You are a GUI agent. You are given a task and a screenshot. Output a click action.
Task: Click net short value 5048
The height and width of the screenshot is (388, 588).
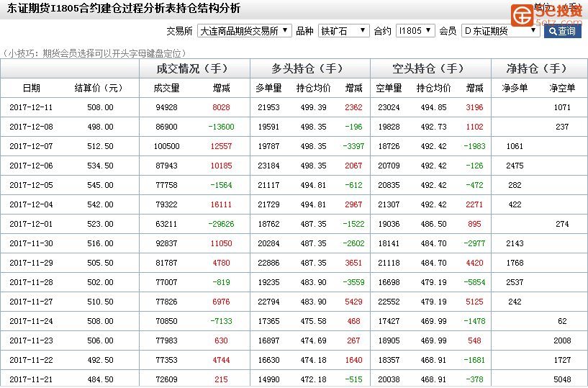pyautogui.click(x=562, y=379)
